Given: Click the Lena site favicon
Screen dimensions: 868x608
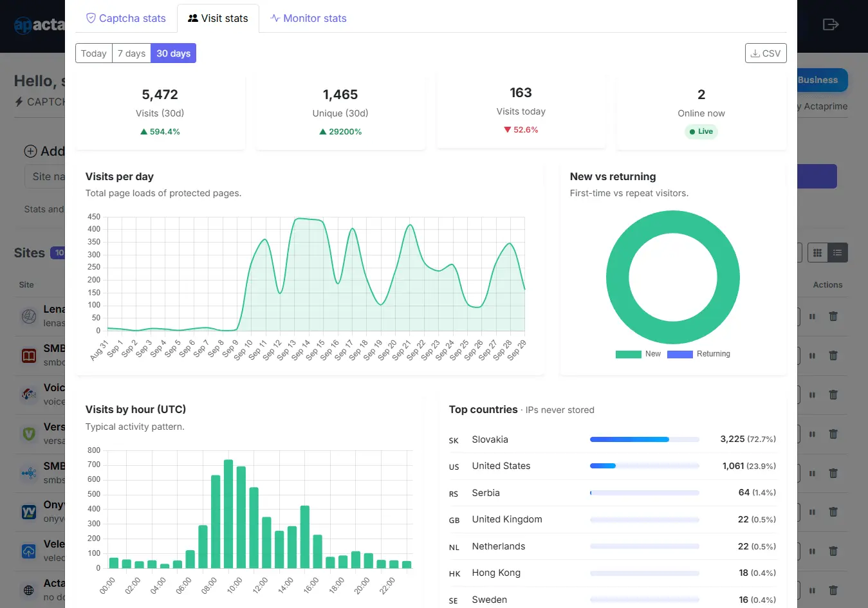Looking at the screenshot, I should click(29, 316).
